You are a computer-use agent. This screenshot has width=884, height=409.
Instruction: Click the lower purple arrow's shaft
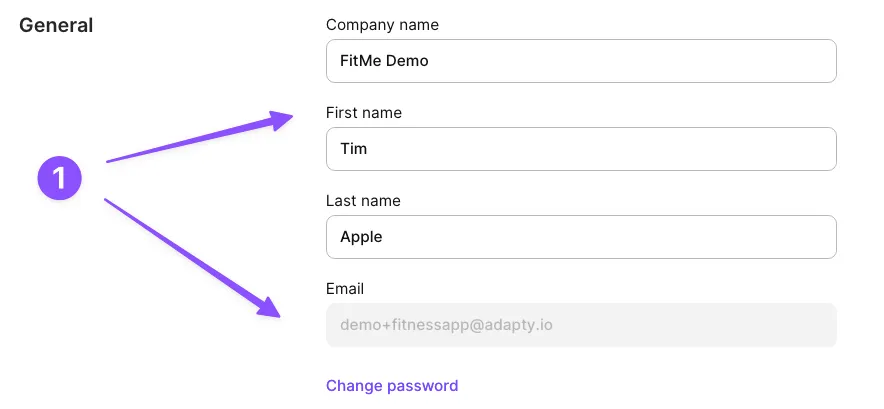[180, 250]
